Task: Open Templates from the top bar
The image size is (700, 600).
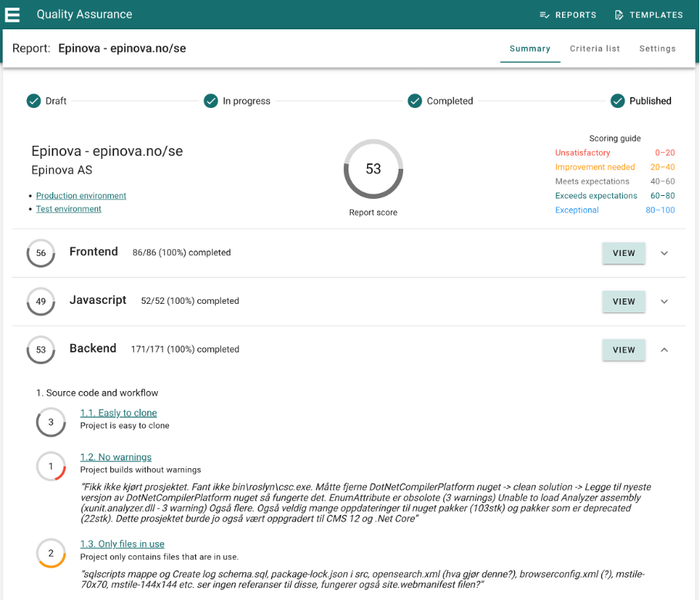Action: click(x=648, y=15)
